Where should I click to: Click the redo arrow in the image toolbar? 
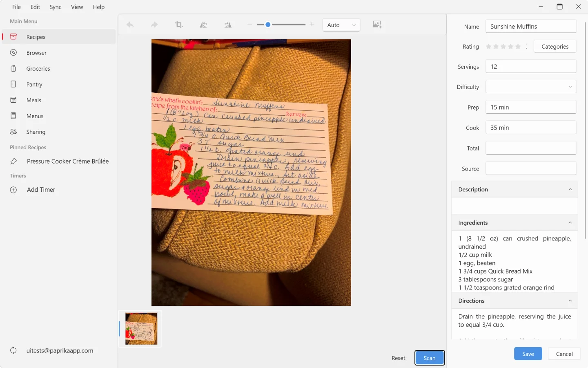coord(154,25)
